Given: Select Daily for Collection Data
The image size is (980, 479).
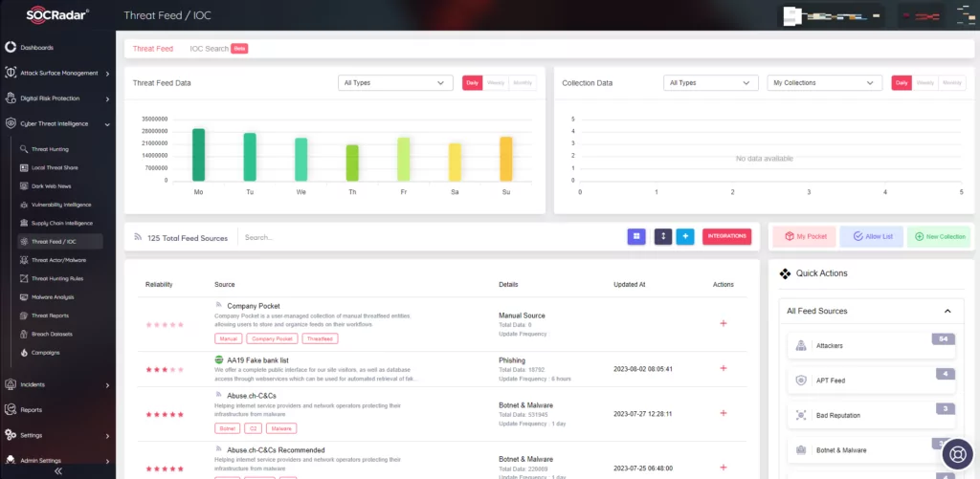Looking at the screenshot, I should click(902, 83).
